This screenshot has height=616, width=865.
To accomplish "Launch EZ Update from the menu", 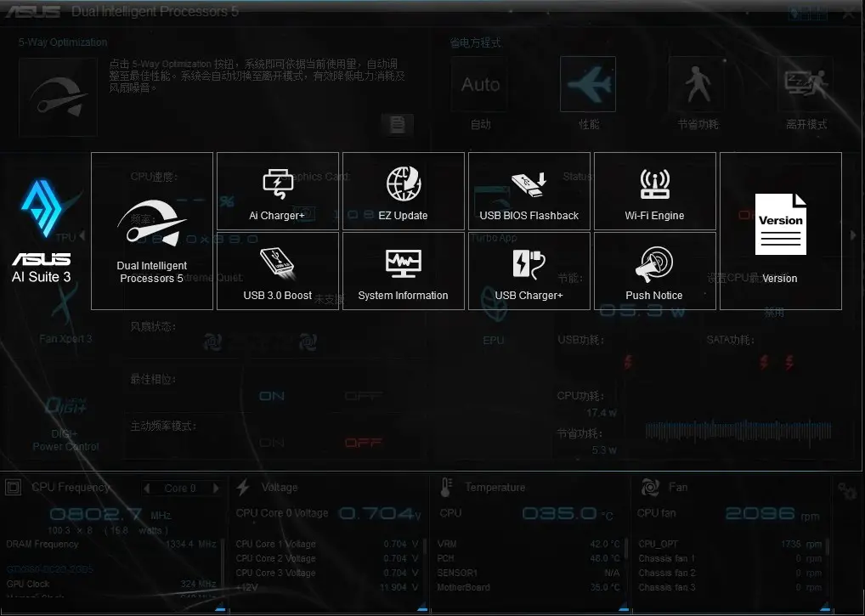I will coord(404,191).
